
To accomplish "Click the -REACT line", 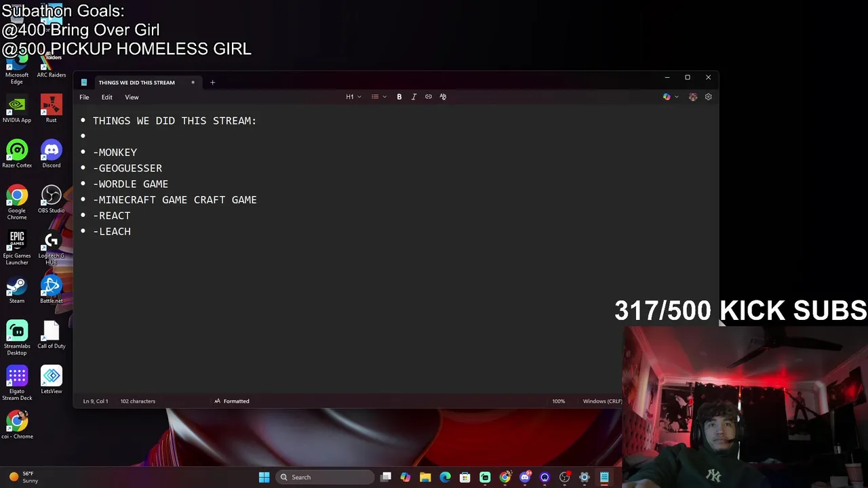I will [112, 216].
